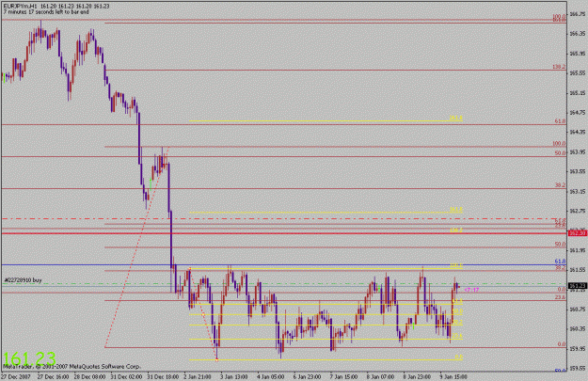
Task: Click the 163.55 price axis label
Action: point(578,171)
